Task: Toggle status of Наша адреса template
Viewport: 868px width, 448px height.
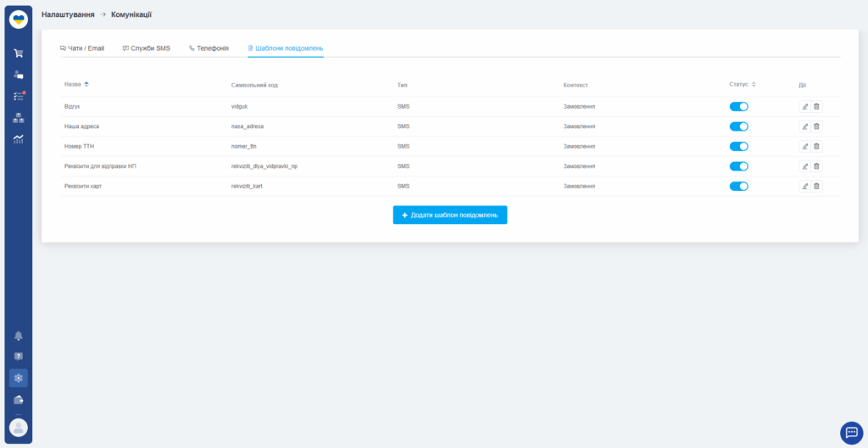Action: coord(738,126)
